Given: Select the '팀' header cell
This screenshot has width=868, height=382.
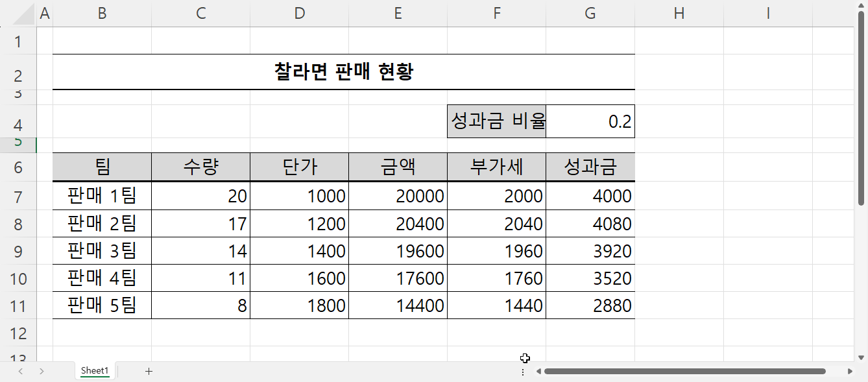Looking at the screenshot, I should pyautogui.click(x=102, y=167).
